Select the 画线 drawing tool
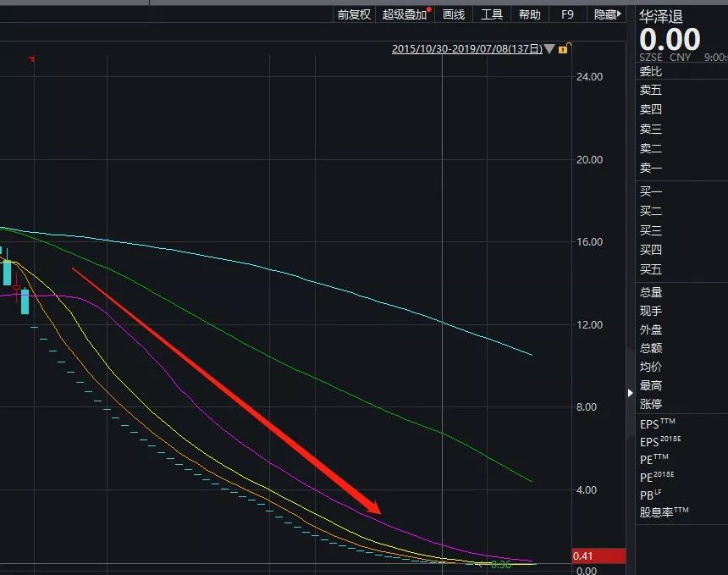Screen dimensions: 728x575 click(454, 15)
